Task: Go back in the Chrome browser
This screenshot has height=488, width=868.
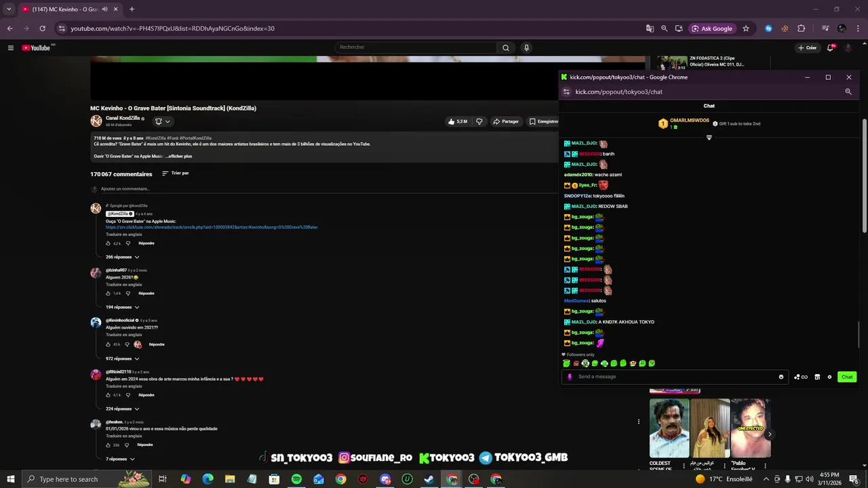Action: click(9, 28)
